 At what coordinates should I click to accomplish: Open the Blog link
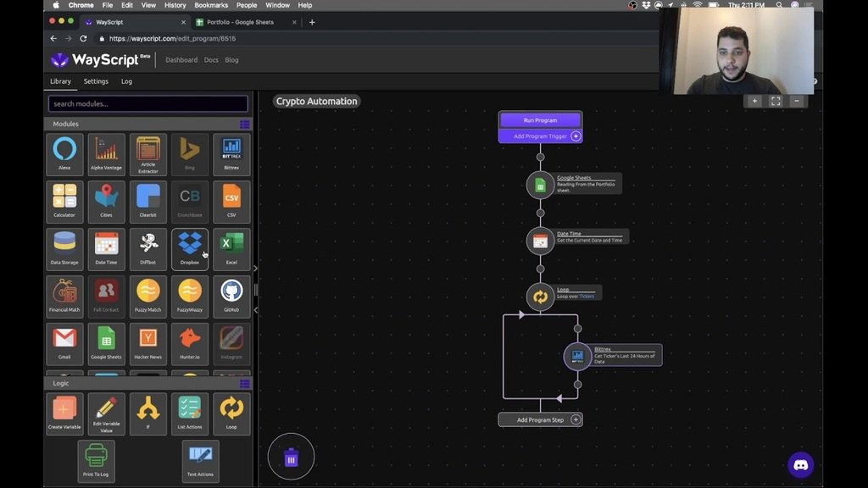click(x=231, y=60)
